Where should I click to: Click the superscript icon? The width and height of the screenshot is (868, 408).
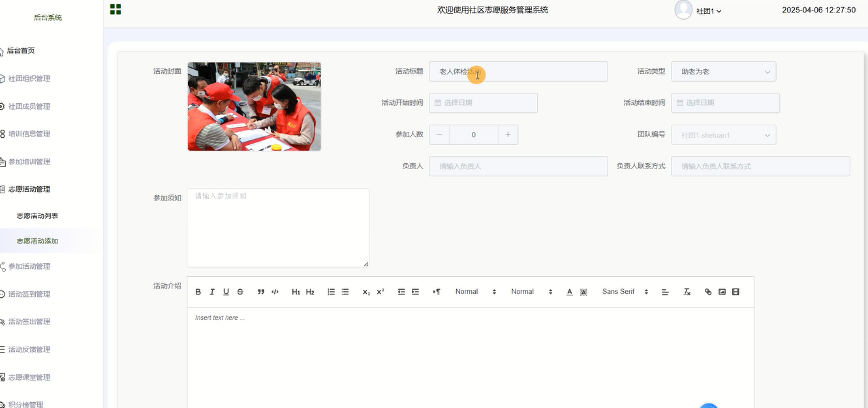tap(380, 292)
